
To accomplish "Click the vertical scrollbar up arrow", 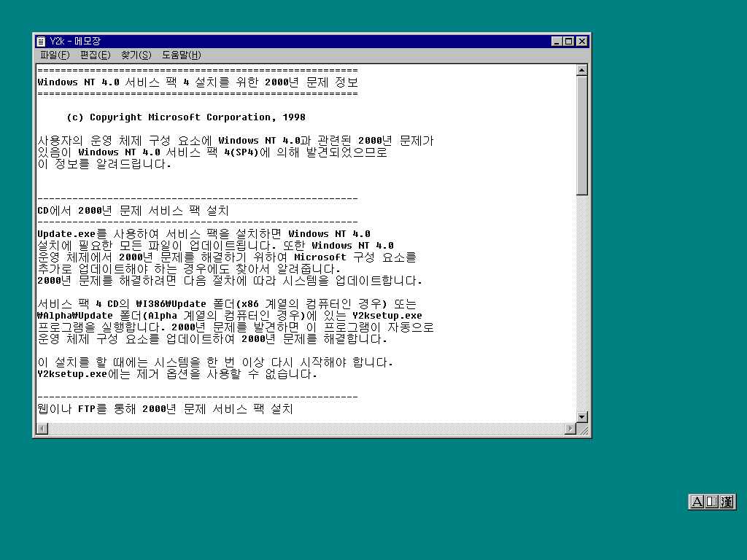I will click(581, 71).
